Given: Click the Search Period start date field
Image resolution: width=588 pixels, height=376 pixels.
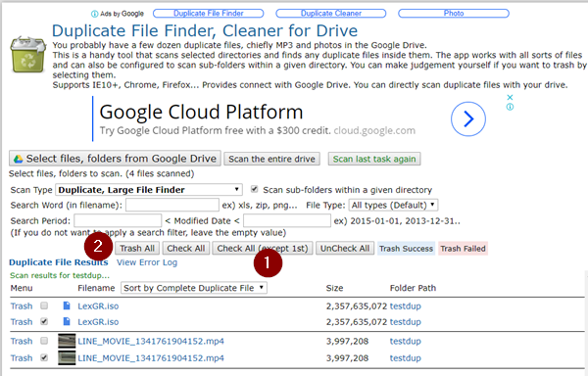Looking at the screenshot, I should [118, 220].
